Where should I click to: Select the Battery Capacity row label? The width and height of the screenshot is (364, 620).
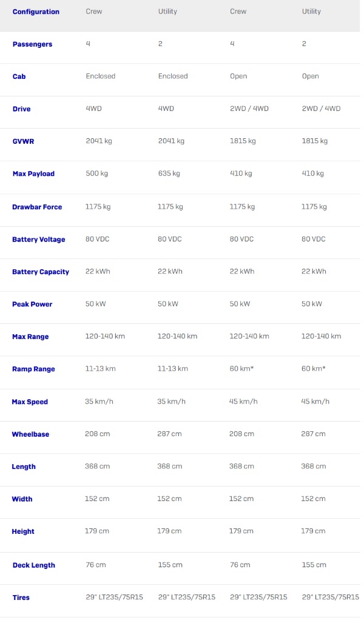pyautogui.click(x=41, y=272)
